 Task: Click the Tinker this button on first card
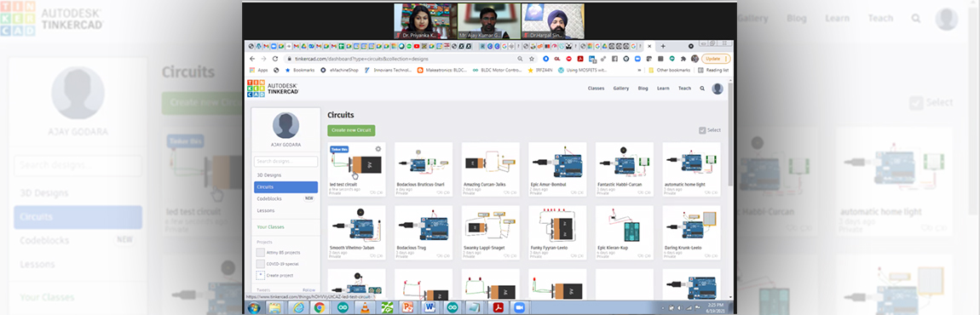[x=339, y=149]
